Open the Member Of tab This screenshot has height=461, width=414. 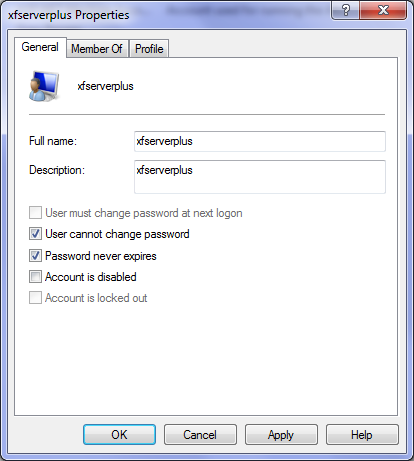(x=97, y=49)
